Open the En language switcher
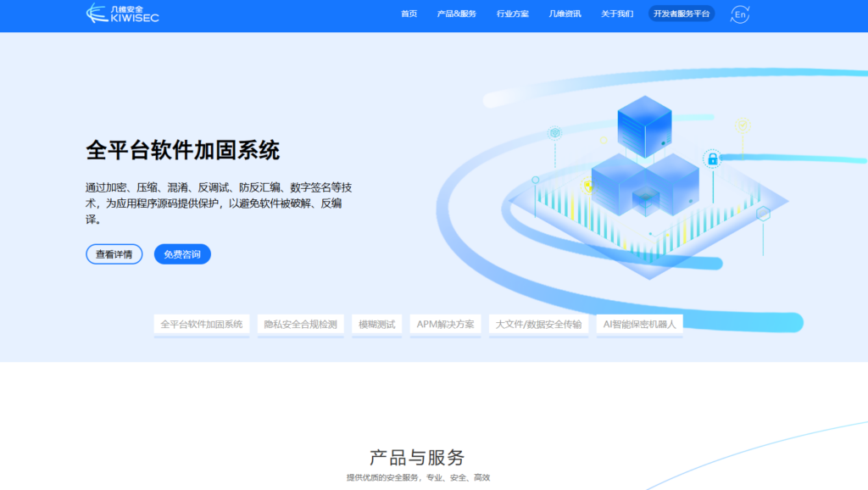Image resolution: width=868 pixels, height=490 pixels. click(x=739, y=14)
